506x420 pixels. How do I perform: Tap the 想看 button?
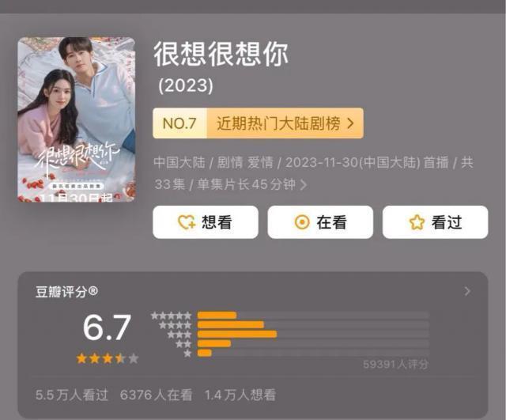point(206,222)
